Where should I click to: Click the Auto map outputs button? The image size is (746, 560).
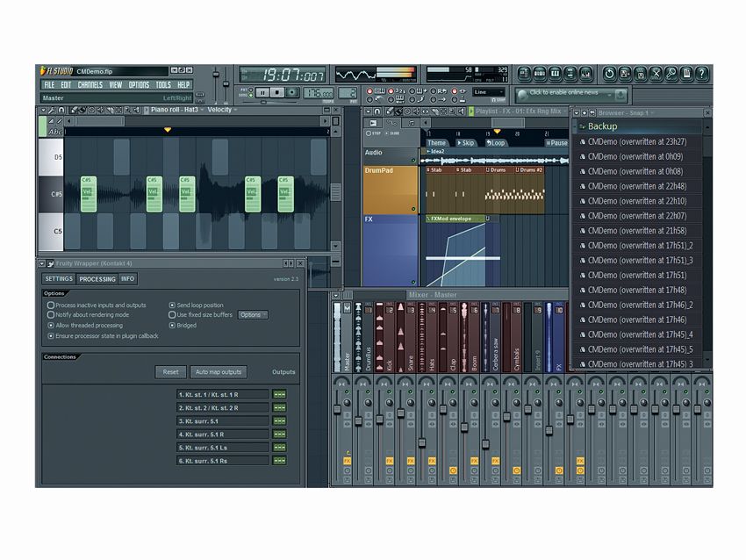click(x=219, y=372)
